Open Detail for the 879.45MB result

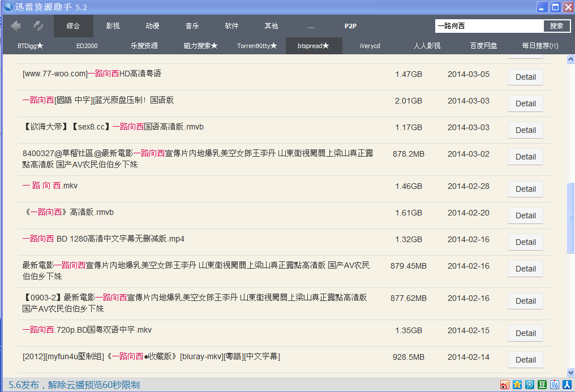point(526,269)
